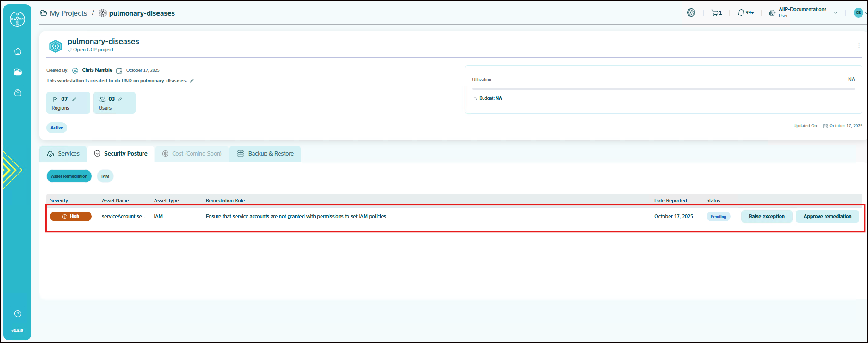The width and height of the screenshot is (868, 343).
Task: Open the CE user avatar menu
Action: coord(858,13)
